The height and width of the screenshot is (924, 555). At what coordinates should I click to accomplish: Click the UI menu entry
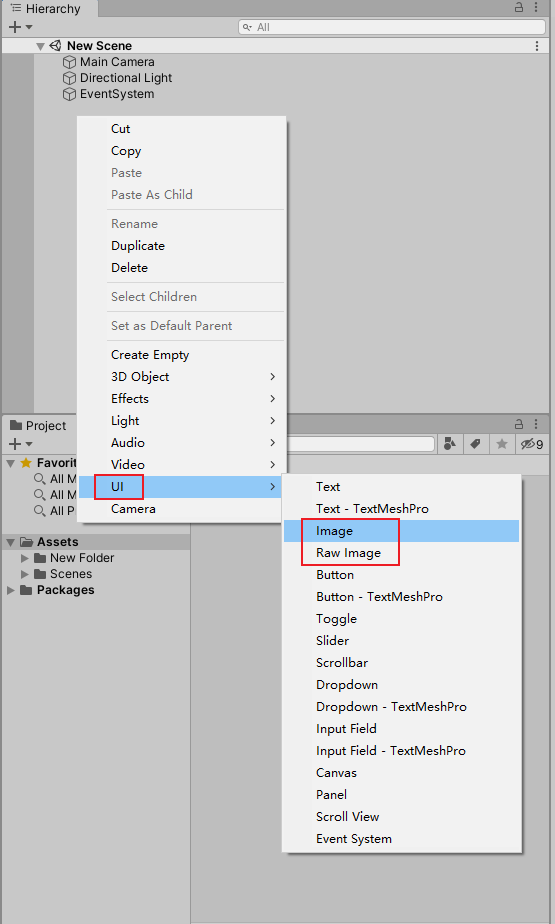point(182,487)
